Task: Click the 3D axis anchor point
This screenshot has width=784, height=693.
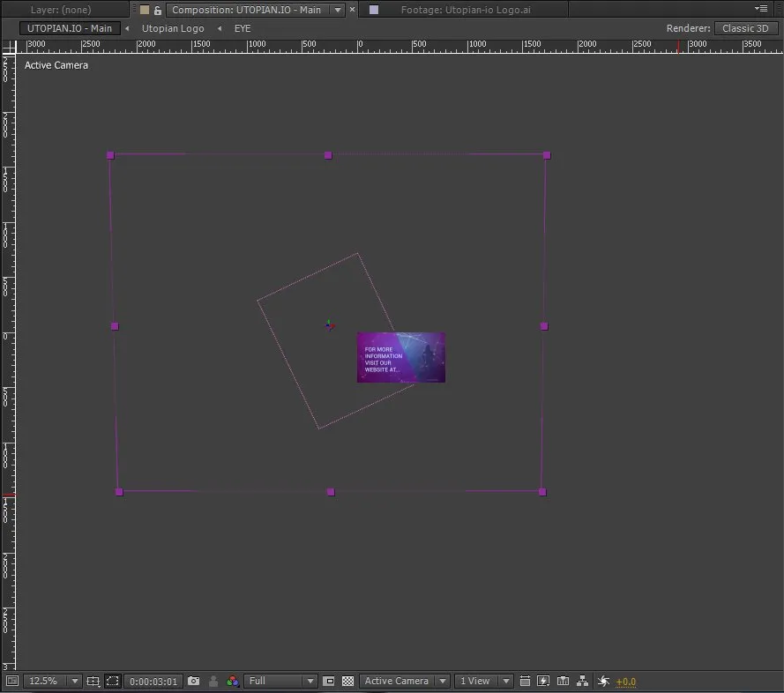Action: coord(329,326)
